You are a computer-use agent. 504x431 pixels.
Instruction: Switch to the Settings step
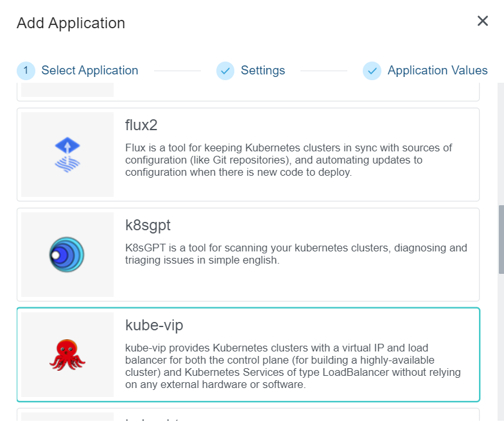263,71
